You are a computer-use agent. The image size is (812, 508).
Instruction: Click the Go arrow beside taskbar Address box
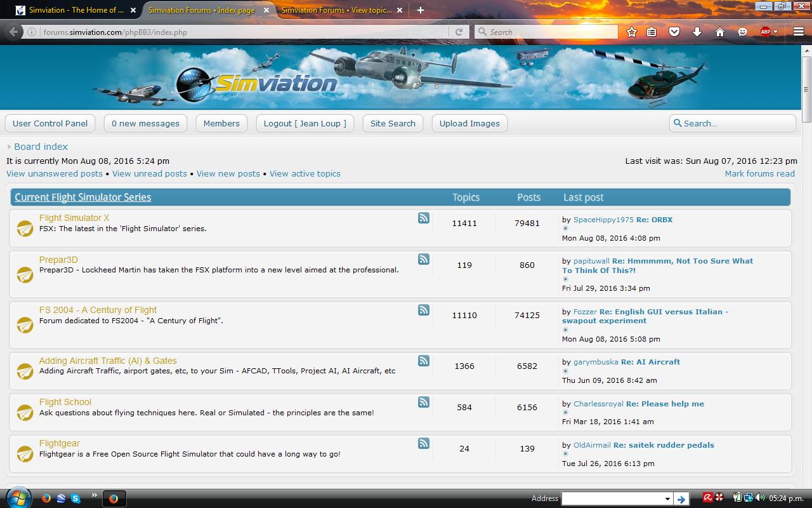(x=681, y=499)
